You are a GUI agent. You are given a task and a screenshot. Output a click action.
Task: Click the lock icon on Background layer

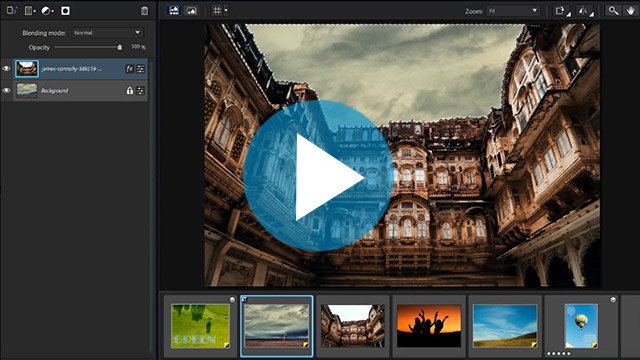coord(129,91)
